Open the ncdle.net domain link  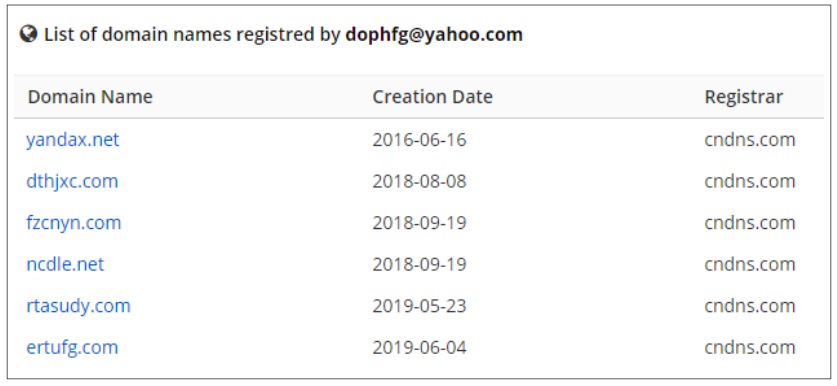[x=65, y=264]
